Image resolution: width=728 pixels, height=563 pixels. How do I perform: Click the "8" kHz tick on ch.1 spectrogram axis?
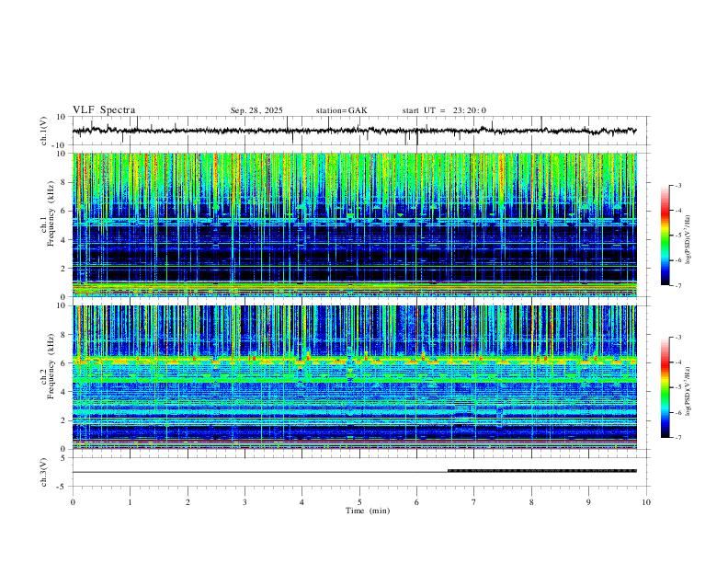(63, 182)
